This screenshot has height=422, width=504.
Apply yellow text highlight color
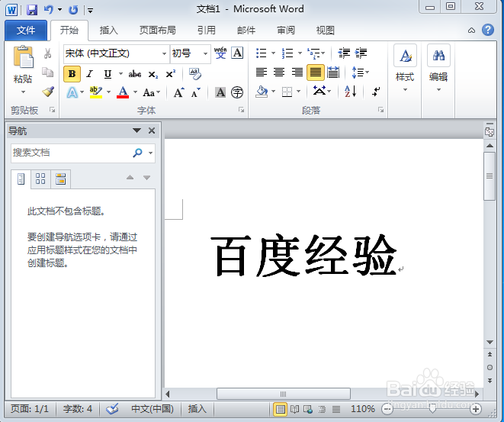(96, 92)
